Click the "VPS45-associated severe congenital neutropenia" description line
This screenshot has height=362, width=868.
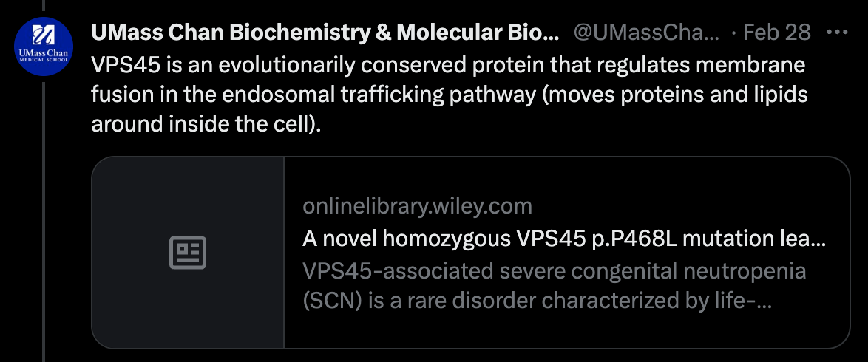[x=554, y=271]
